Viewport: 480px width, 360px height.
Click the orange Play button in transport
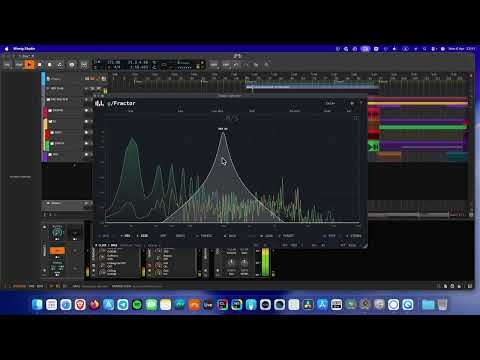(x=29, y=64)
